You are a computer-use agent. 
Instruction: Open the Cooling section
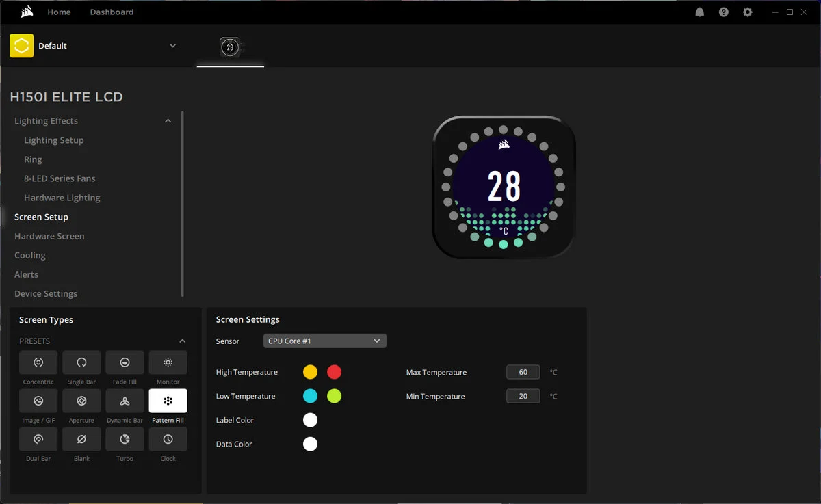pyautogui.click(x=30, y=255)
